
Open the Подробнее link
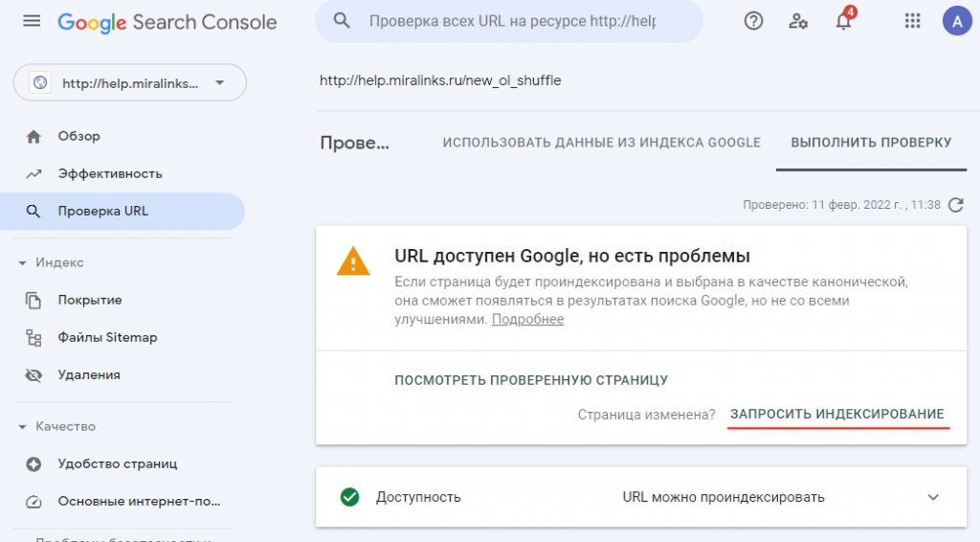[527, 320]
